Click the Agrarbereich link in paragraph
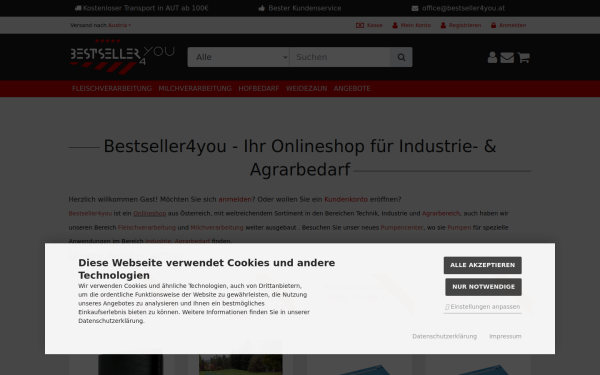Screen dimensions: 600x375 (441, 214)
